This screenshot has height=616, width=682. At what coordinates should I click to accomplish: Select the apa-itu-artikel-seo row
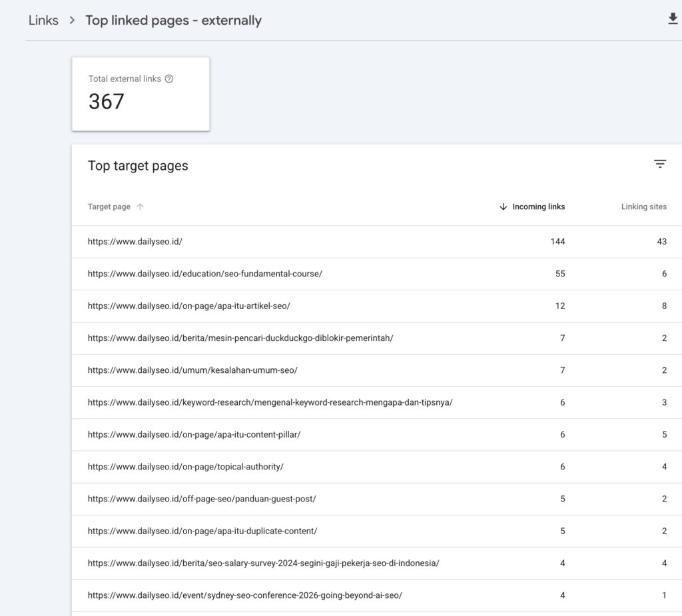point(377,306)
